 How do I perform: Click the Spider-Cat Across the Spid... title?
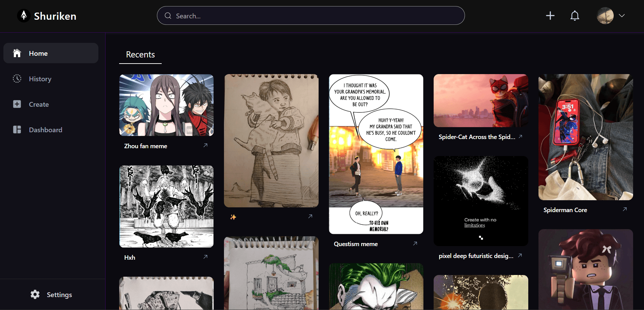[x=477, y=137]
